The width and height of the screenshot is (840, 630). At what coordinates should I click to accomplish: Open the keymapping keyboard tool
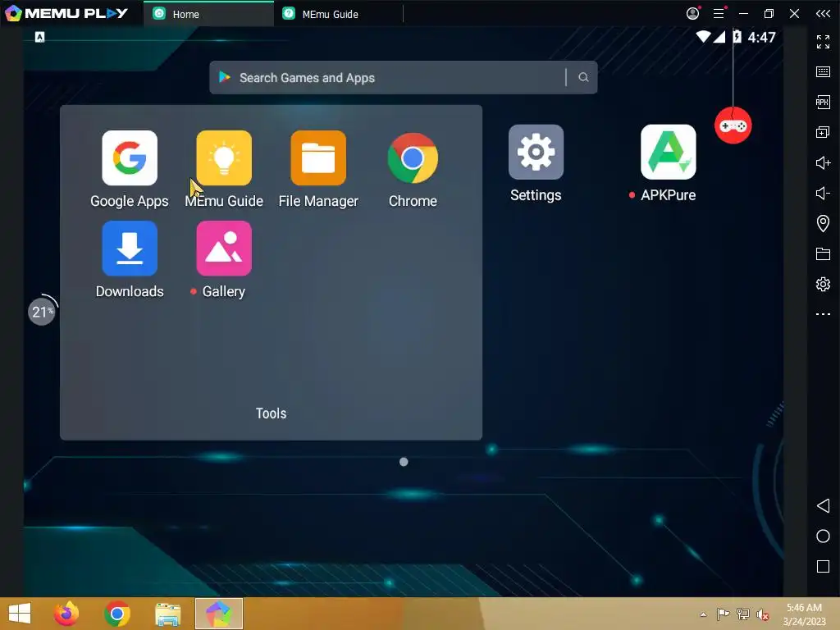(x=823, y=72)
